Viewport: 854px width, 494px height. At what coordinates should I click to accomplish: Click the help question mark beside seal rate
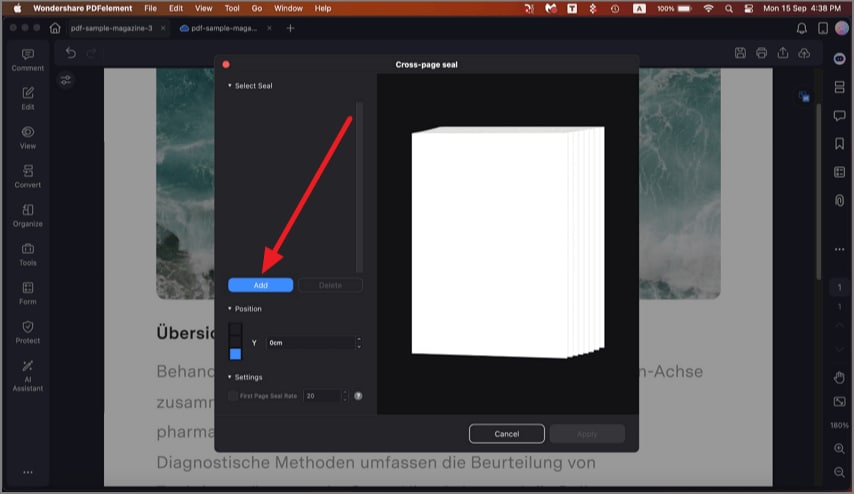[x=358, y=396]
